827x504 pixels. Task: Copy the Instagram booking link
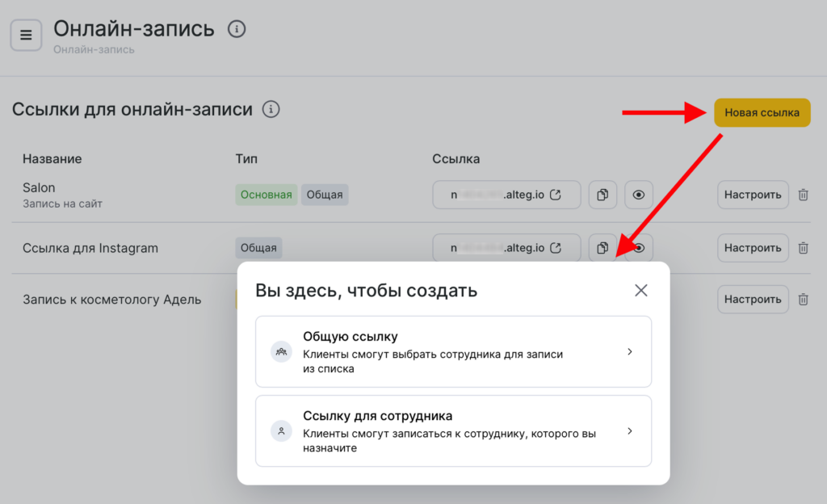coord(602,248)
